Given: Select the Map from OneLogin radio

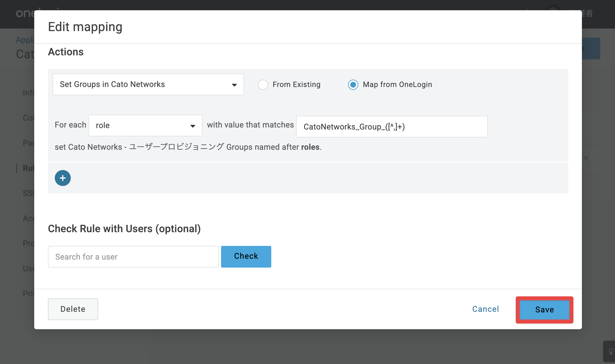Looking at the screenshot, I should coord(353,85).
